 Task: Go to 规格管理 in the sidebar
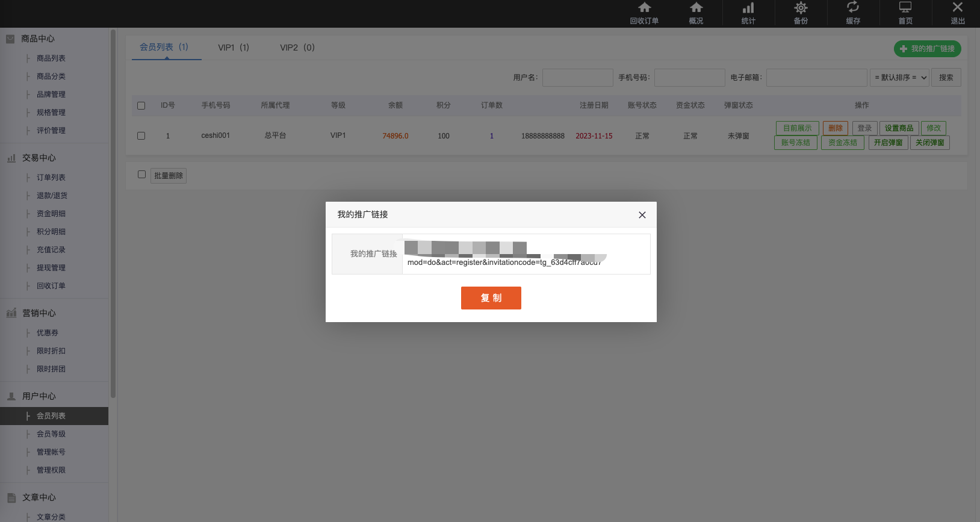click(51, 113)
